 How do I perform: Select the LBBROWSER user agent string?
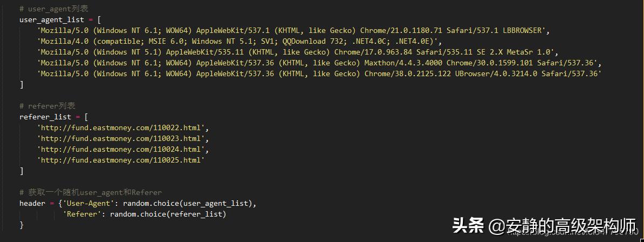(x=293, y=30)
